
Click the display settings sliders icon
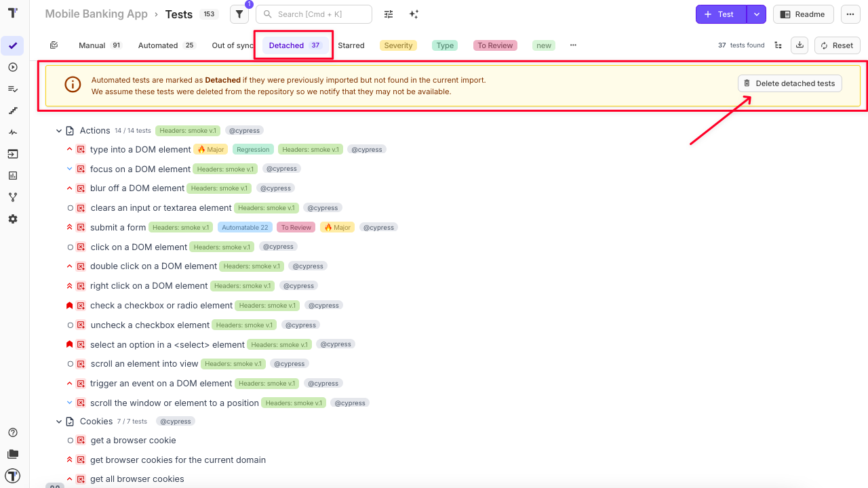click(x=389, y=14)
